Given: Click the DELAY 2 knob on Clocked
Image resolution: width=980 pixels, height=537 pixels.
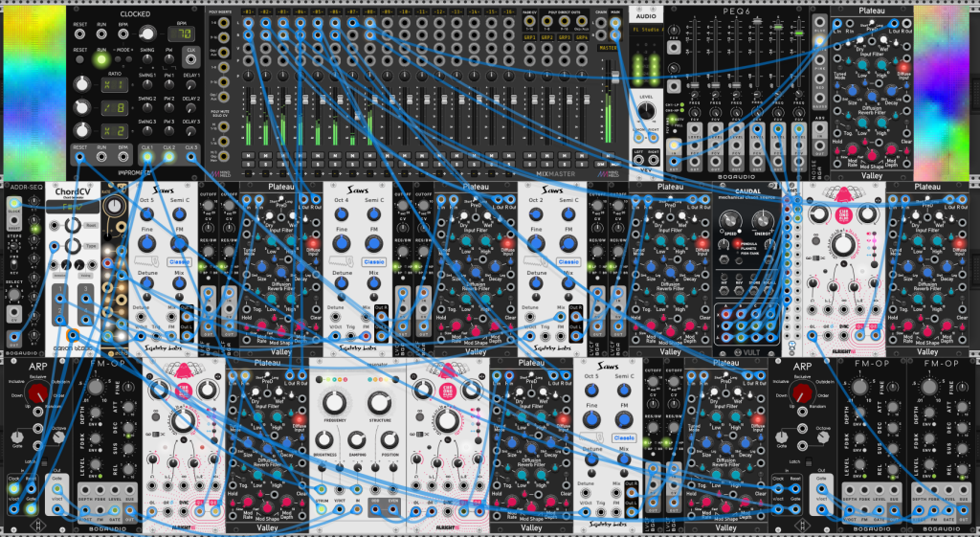Looking at the screenshot, I should point(190,107).
